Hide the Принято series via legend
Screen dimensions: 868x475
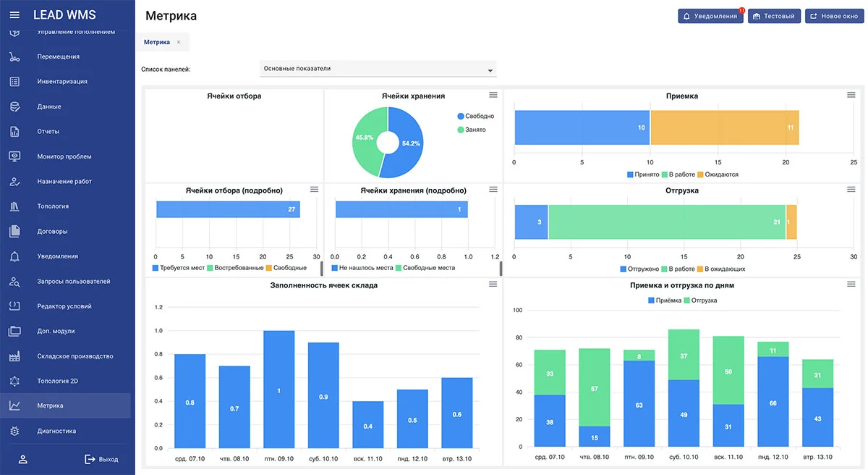point(643,175)
